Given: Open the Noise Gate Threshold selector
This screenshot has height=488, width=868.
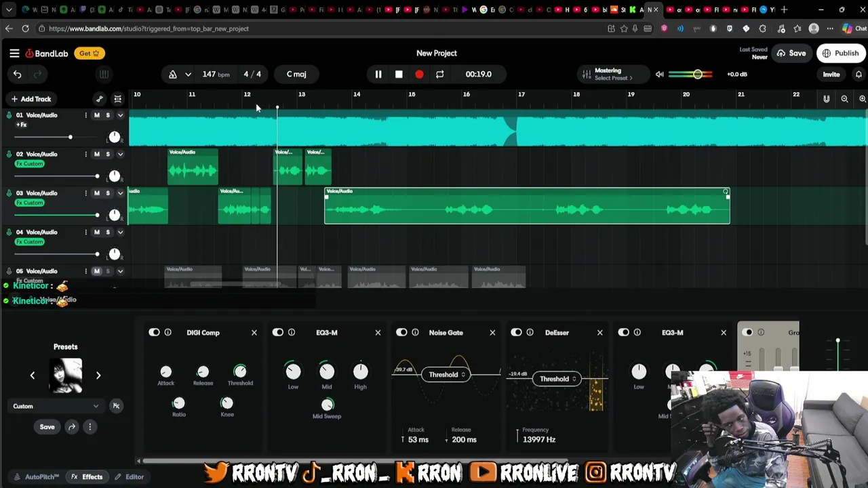Looking at the screenshot, I should click(x=446, y=374).
